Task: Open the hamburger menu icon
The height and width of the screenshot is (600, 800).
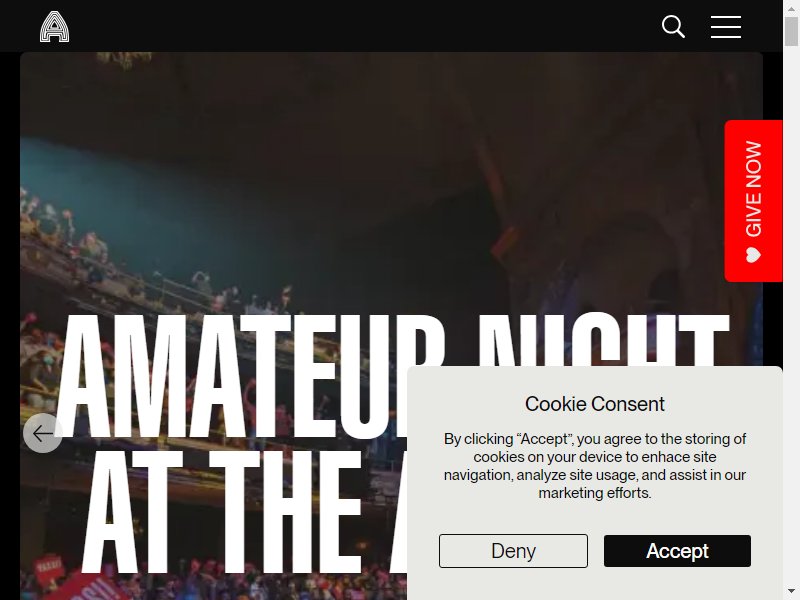Action: point(726,27)
